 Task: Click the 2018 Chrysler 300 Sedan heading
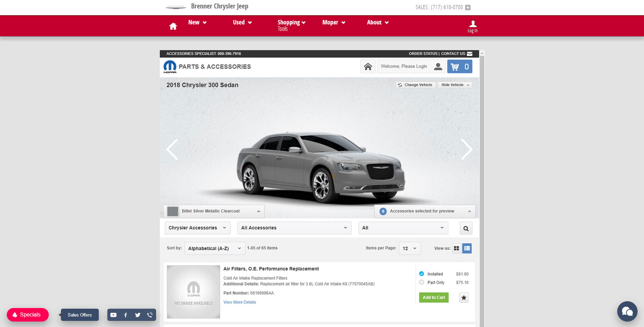[202, 85]
